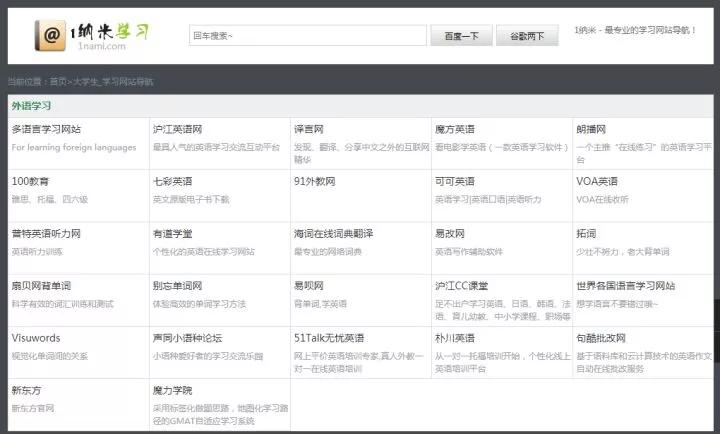
Task: Open the 句酷批改网 link
Action: [601, 338]
